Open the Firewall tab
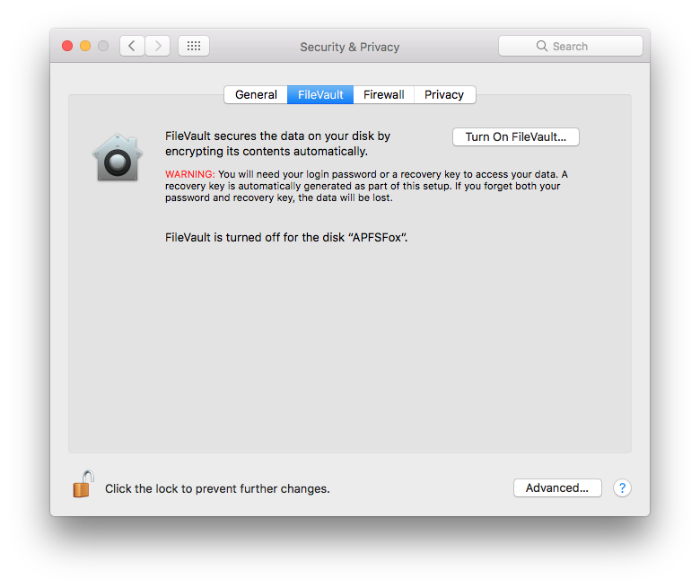 tap(384, 94)
